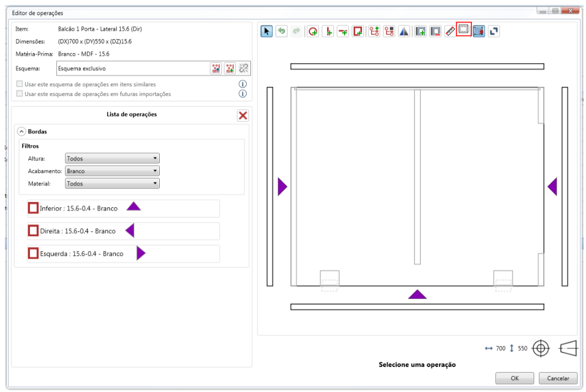Collapse the Bordas section

[21, 131]
